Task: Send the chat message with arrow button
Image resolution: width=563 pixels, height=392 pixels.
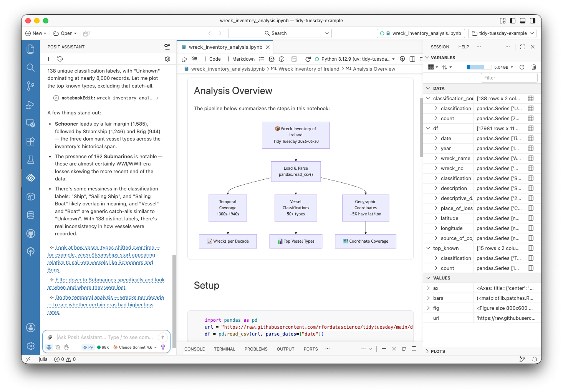Action: pyautogui.click(x=163, y=337)
